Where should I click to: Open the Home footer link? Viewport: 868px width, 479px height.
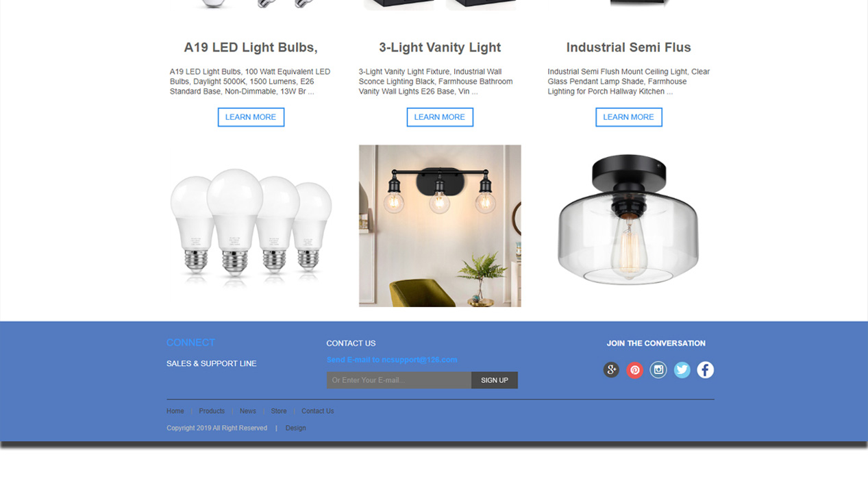click(x=175, y=411)
